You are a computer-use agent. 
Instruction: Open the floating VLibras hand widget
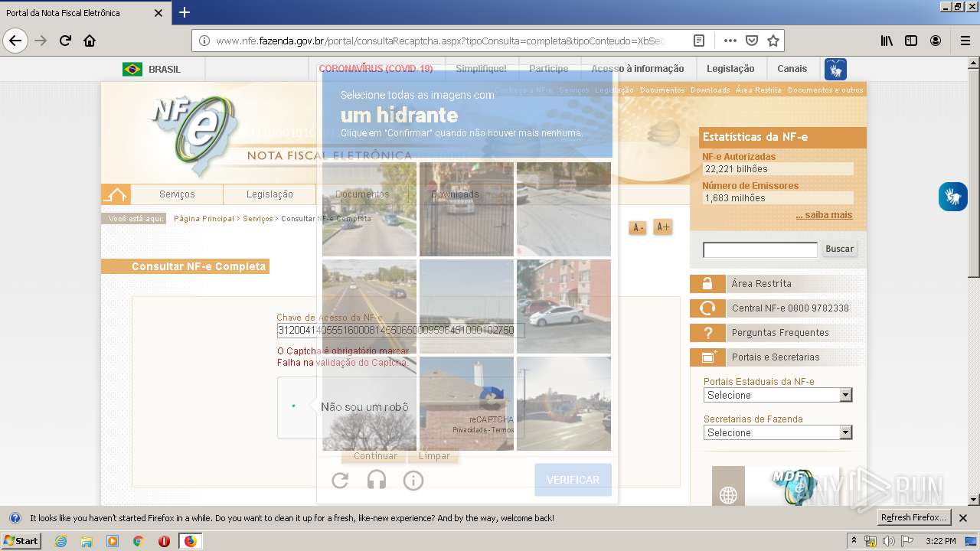click(953, 197)
